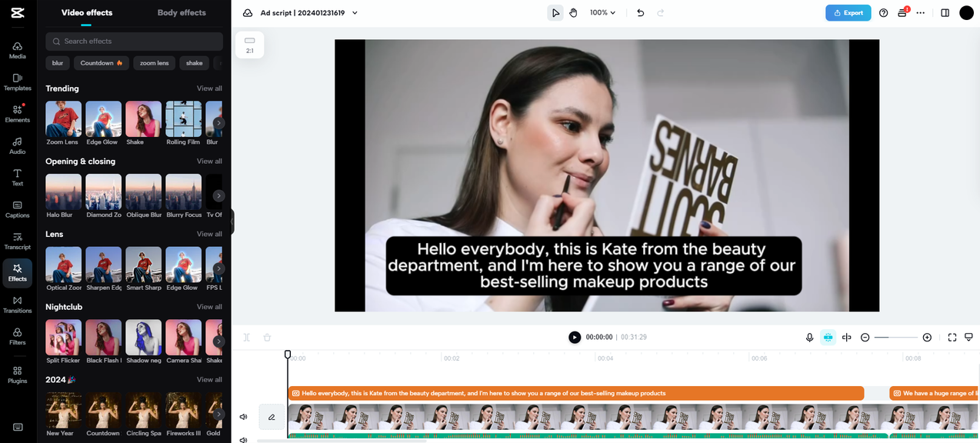This screenshot has width=980, height=443.
Task: Open the tasks queue icon with badge
Action: pos(903,13)
